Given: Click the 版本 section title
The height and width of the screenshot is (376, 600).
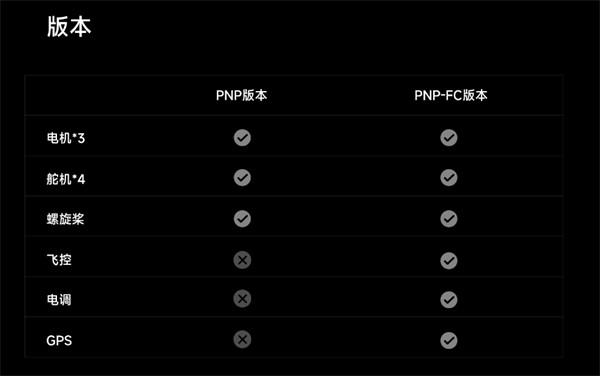Looking at the screenshot, I should point(69,27).
